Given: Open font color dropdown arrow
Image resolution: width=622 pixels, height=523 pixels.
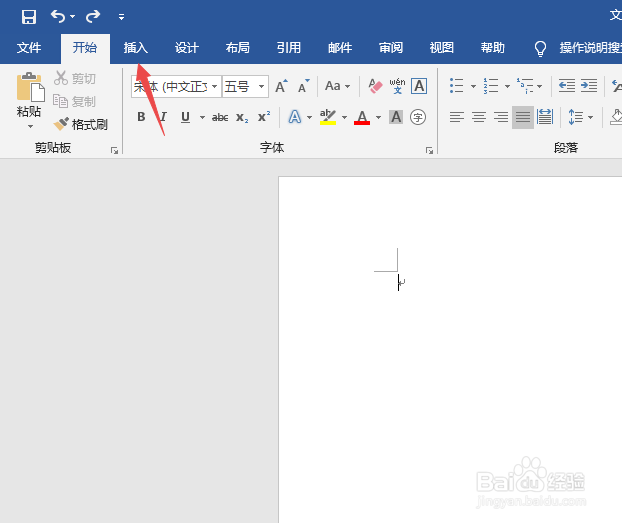Looking at the screenshot, I should (378, 117).
